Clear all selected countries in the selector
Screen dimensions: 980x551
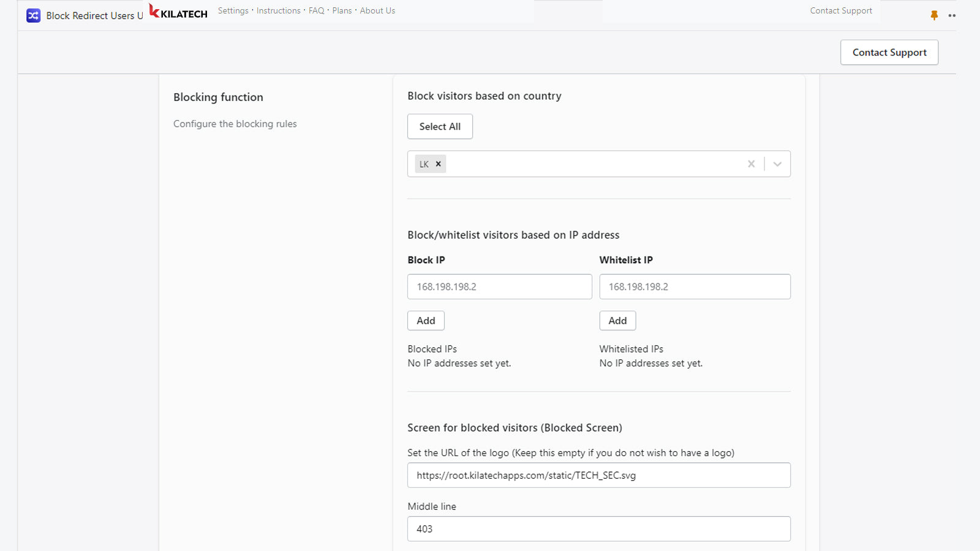click(x=751, y=164)
